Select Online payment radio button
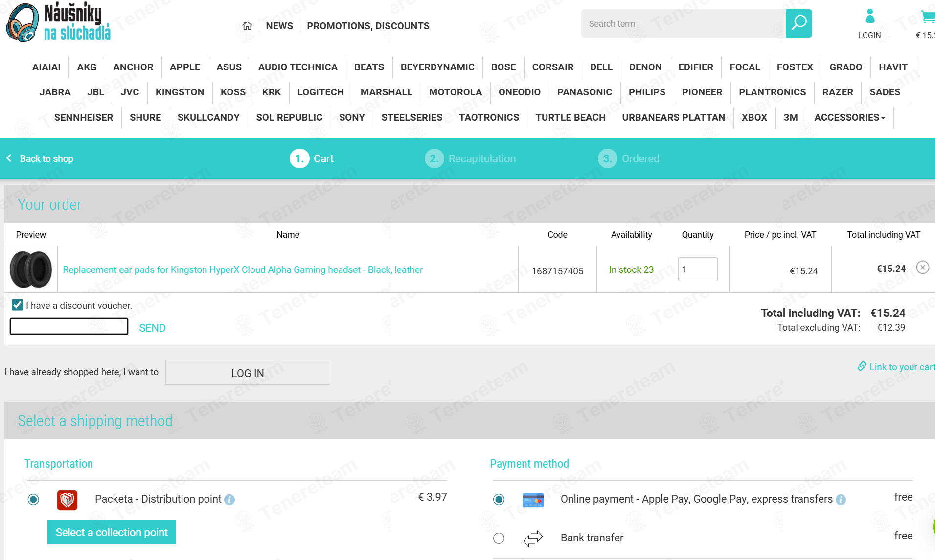The image size is (935, 560). coord(499,499)
